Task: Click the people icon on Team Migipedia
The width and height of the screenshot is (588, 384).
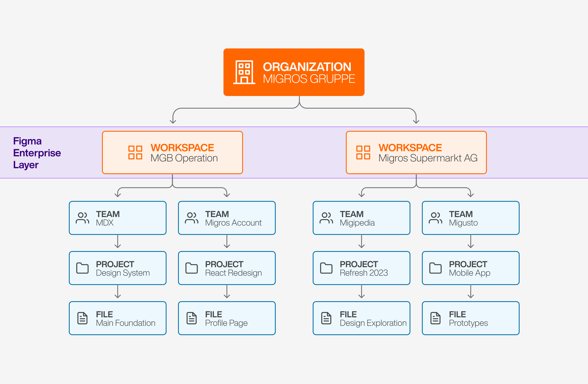Action: click(x=326, y=217)
